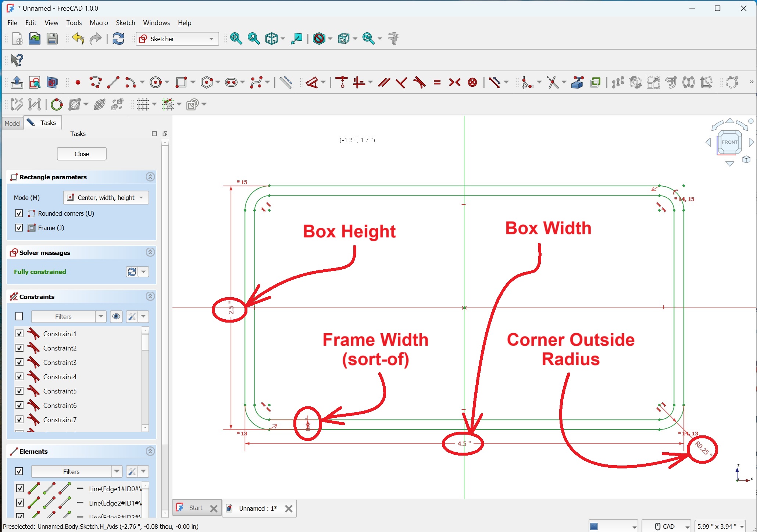Click the create circle tool icon

pos(156,82)
